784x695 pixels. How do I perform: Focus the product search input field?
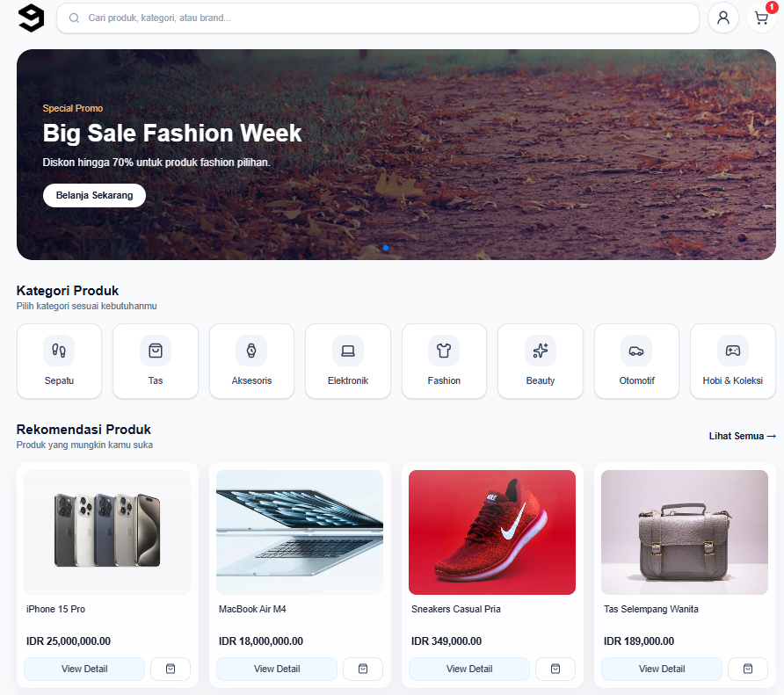point(378,18)
